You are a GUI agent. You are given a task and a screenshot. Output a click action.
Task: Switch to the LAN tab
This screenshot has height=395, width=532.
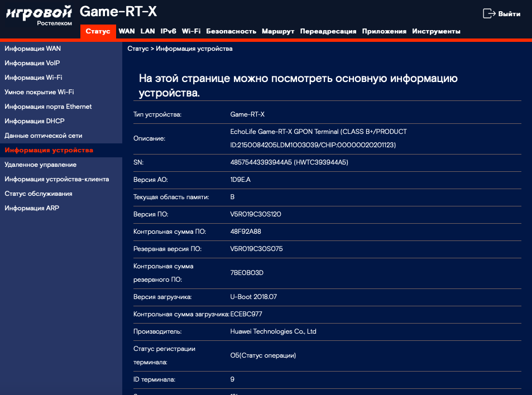pyautogui.click(x=148, y=31)
